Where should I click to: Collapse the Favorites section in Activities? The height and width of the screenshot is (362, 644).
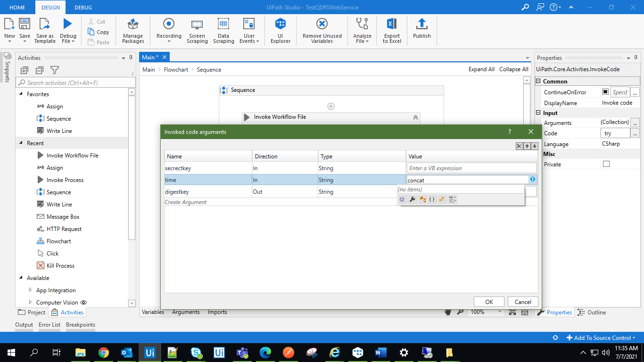[x=21, y=94]
